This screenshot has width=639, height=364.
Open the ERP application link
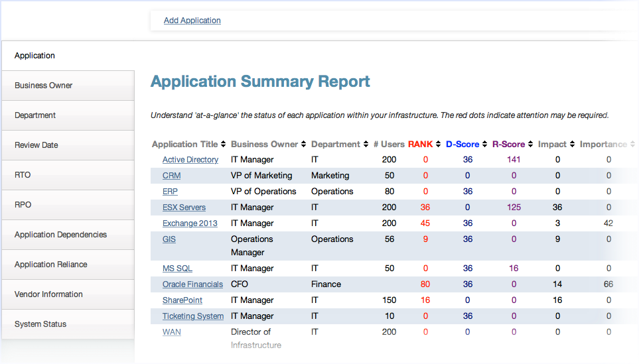click(170, 192)
